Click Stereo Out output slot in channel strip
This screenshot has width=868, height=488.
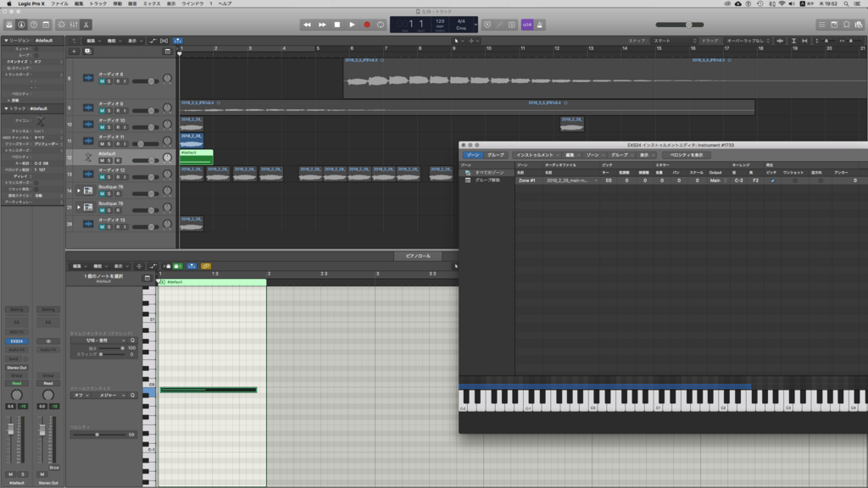point(17,368)
